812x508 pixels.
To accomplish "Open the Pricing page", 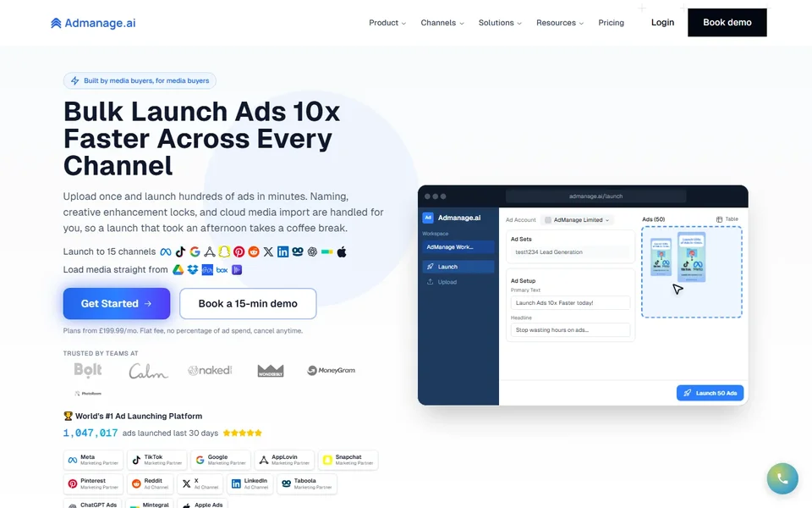I will point(611,23).
